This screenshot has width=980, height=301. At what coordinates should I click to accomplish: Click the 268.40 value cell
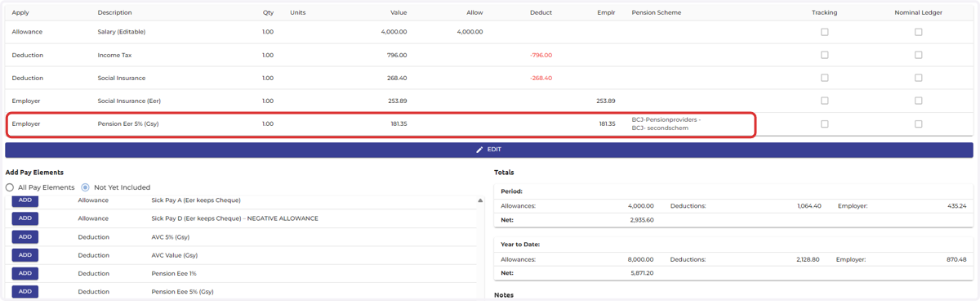click(x=397, y=78)
